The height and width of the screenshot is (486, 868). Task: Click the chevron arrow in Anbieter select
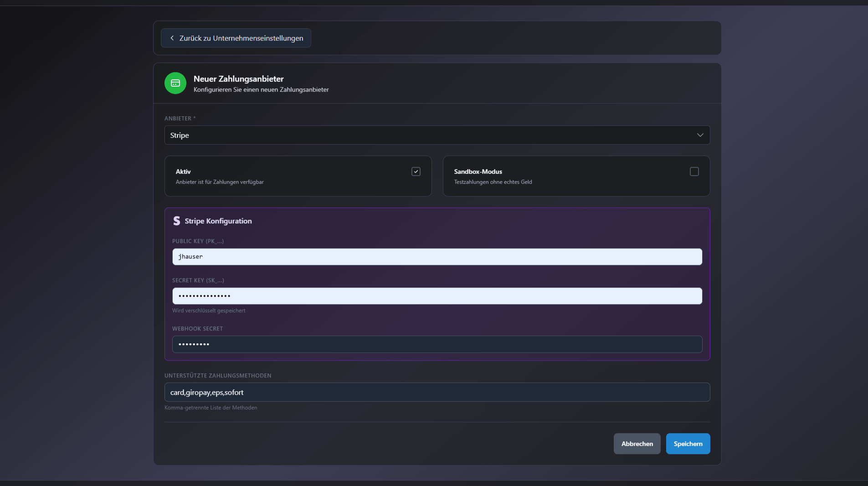click(700, 135)
